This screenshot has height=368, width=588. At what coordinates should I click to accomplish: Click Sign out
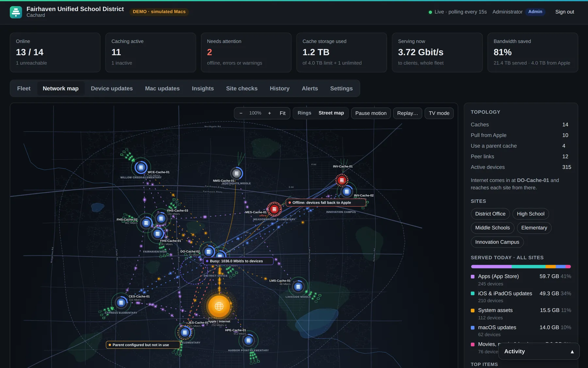[x=564, y=12]
